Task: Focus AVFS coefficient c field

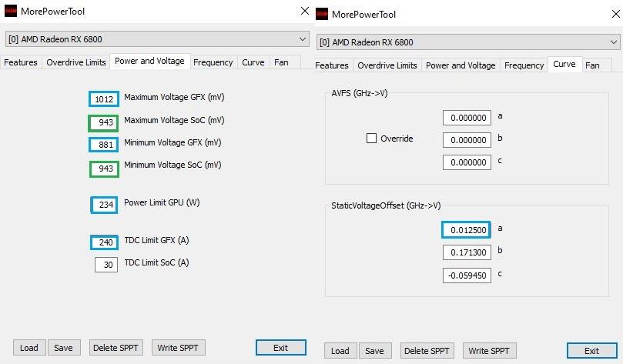Action: point(467,162)
